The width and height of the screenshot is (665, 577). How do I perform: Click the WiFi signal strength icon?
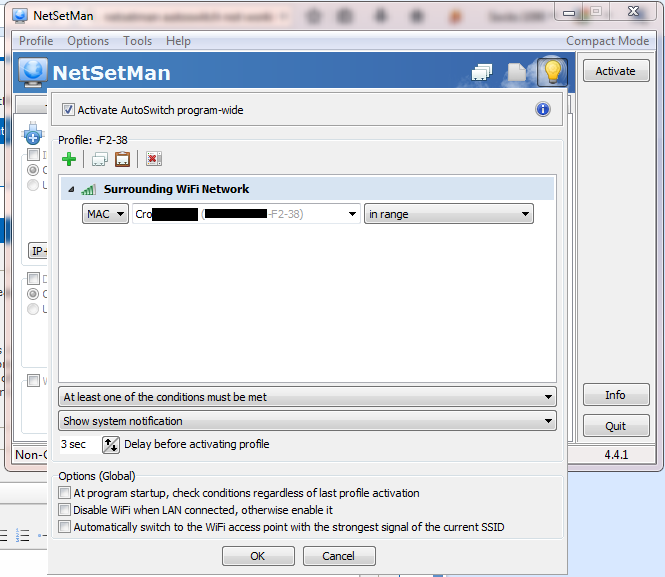point(89,190)
